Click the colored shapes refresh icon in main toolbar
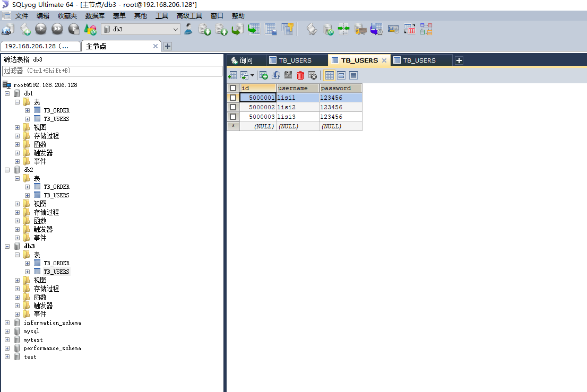 click(x=90, y=29)
